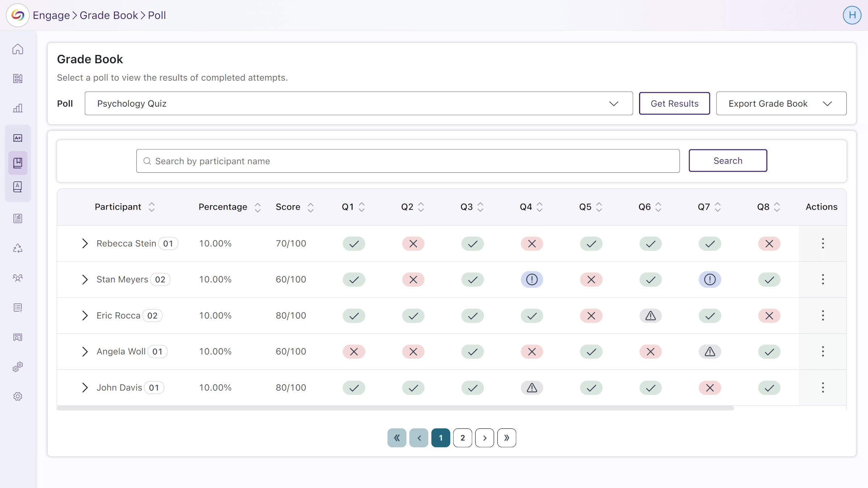Click the participant name search field
The height and width of the screenshot is (488, 868).
(408, 160)
